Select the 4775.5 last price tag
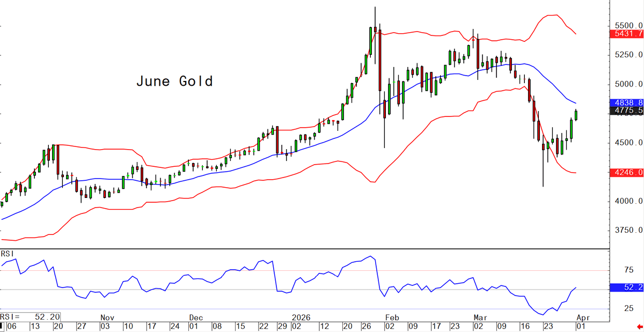Screen dimensions: 644x332 [627, 110]
